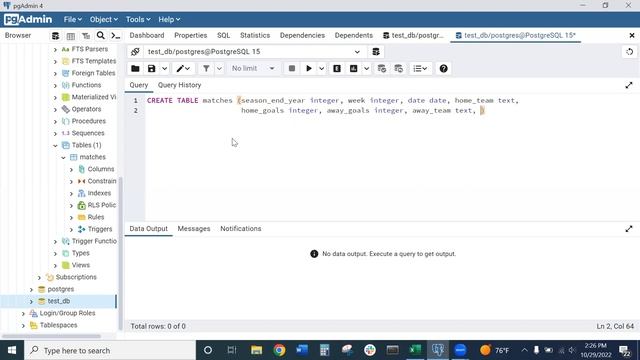Screen dimensions: 640x360
Task: Execute the query with play button
Action: (309, 69)
